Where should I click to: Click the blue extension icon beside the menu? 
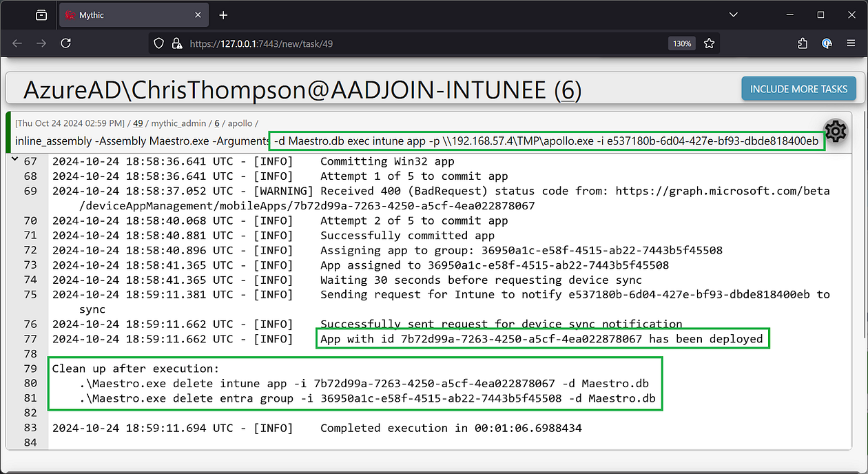coord(827,43)
